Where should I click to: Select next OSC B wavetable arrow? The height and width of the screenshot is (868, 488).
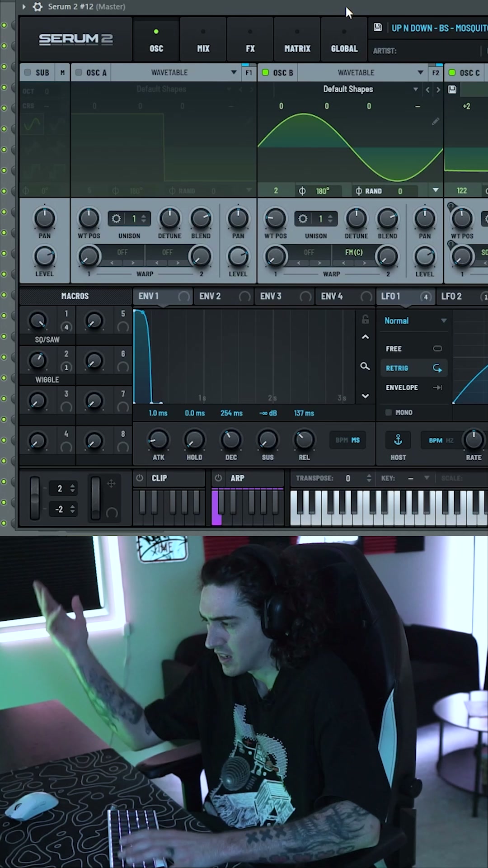438,90
